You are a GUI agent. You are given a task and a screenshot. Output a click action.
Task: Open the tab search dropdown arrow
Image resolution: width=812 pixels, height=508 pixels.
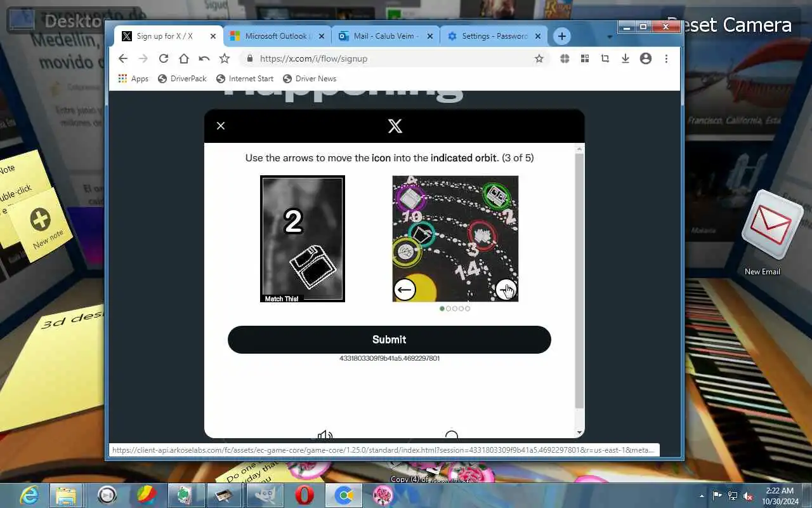pos(610,37)
